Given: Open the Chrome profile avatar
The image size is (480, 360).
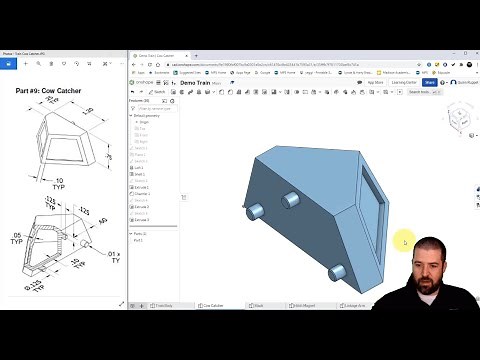Looking at the screenshot, I should [469, 65].
